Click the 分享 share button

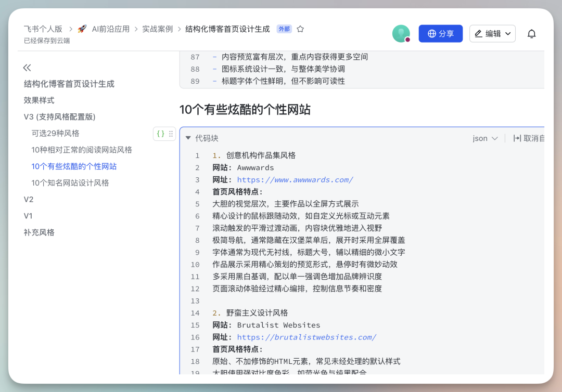441,34
